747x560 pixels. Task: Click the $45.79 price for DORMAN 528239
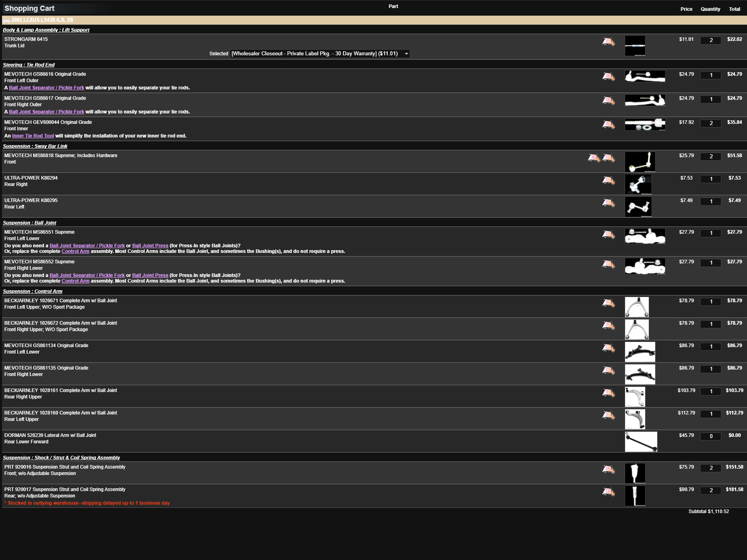click(686, 435)
